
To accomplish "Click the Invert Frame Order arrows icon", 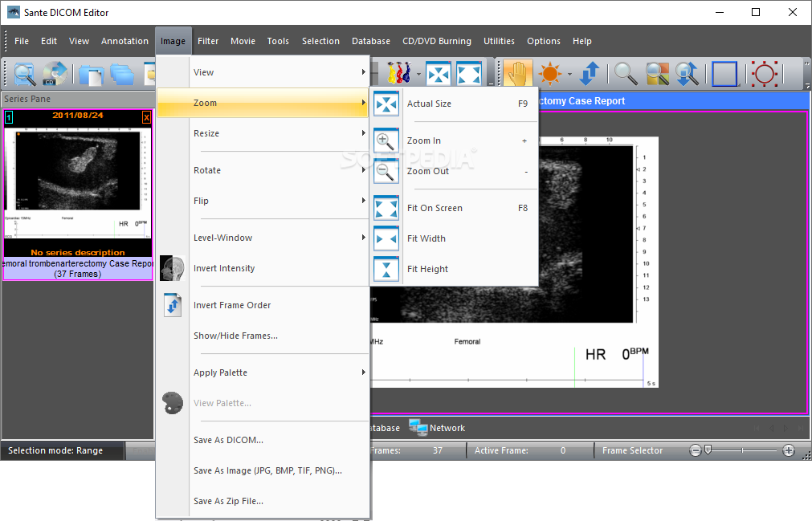I will pyautogui.click(x=173, y=305).
